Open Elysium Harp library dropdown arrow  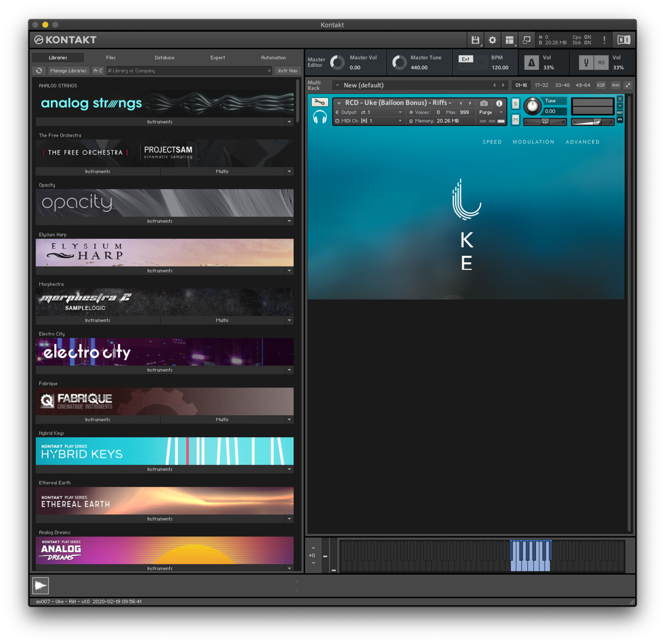(289, 271)
